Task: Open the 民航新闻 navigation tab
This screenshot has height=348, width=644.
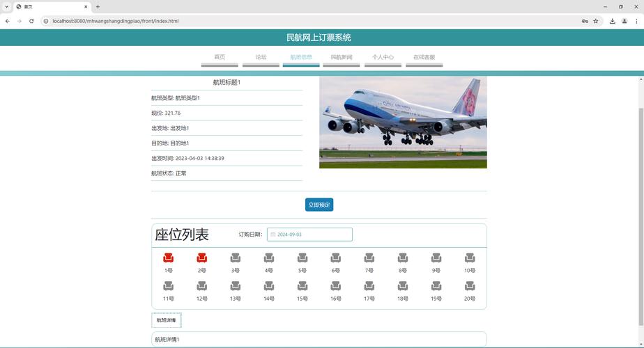Action: [x=342, y=58]
